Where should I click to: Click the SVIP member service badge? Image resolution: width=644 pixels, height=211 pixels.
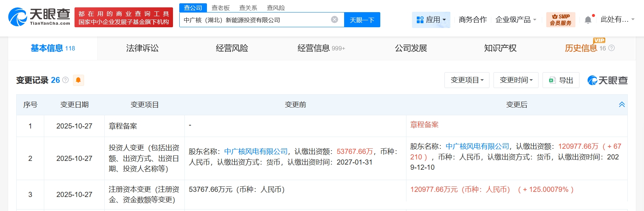point(560,20)
